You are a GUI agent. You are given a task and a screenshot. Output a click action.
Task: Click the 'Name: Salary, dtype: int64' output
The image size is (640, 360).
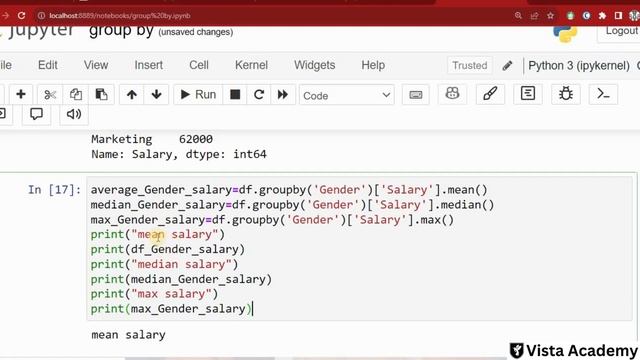(179, 154)
